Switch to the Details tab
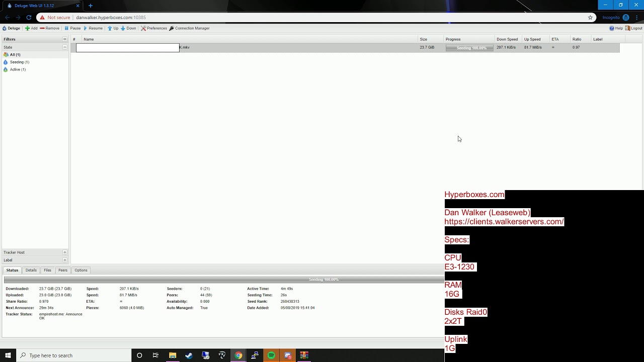The image size is (644, 362). click(31, 270)
